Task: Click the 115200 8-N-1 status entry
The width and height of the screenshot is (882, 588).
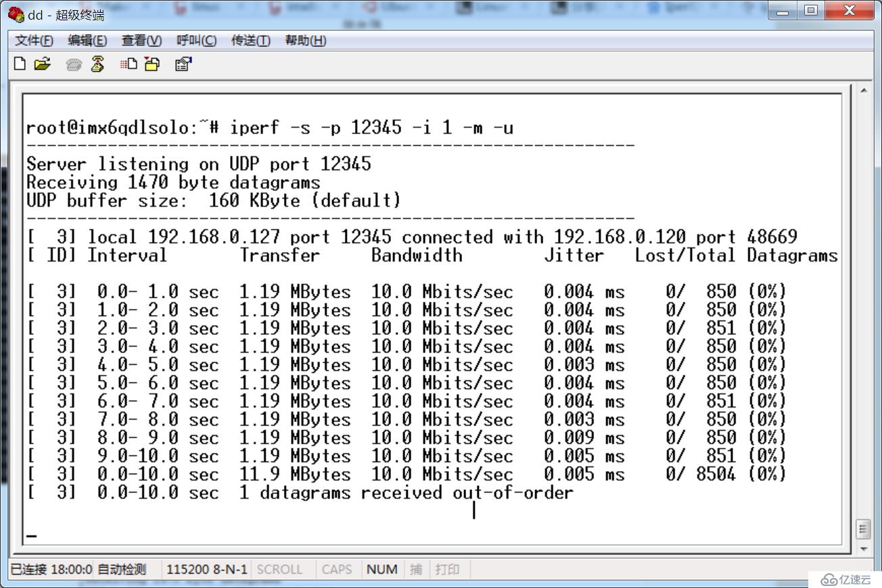Action: (207, 569)
